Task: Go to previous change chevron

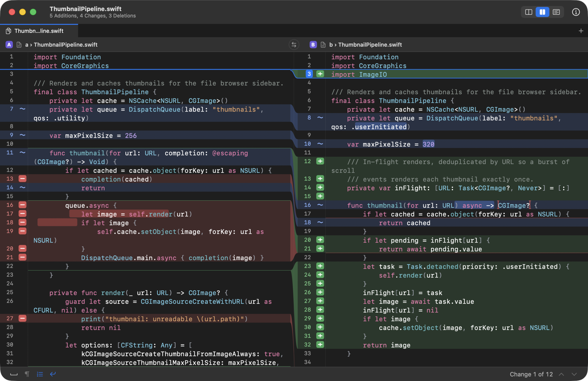Action: (x=561, y=374)
